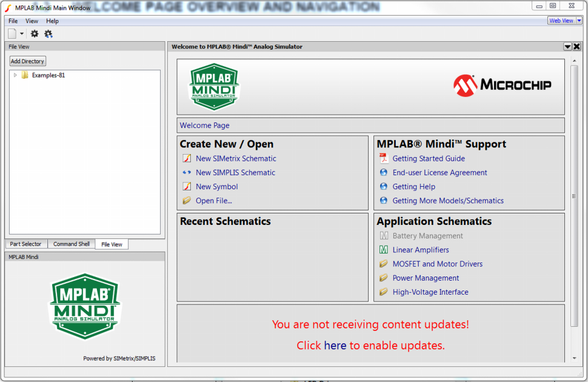
Task: Click the first gear settings toolbar icon
Action: coord(35,34)
